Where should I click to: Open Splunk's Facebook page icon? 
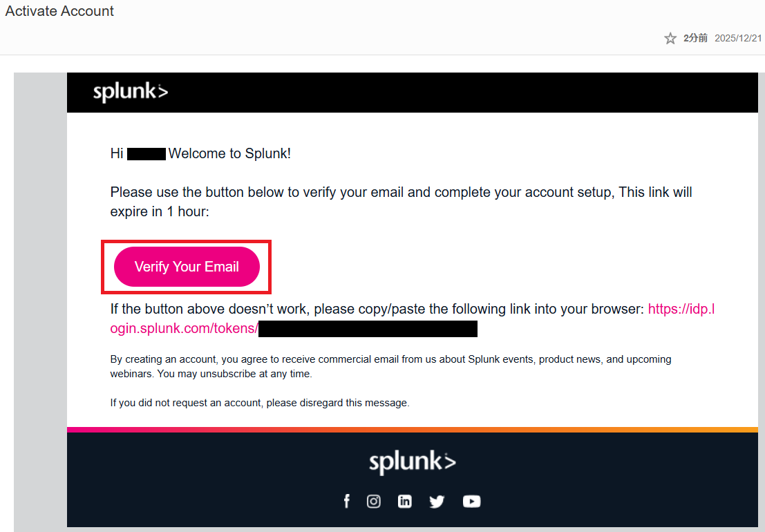tap(347, 502)
